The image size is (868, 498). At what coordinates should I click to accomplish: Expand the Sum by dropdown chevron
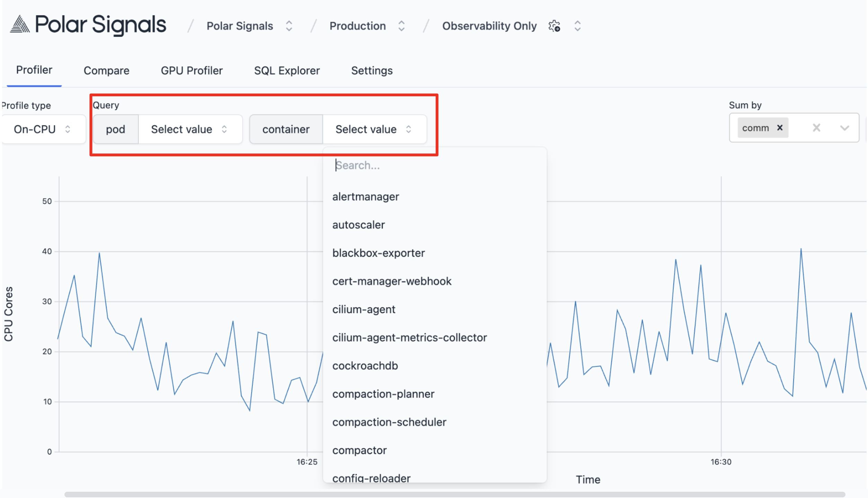[844, 128]
